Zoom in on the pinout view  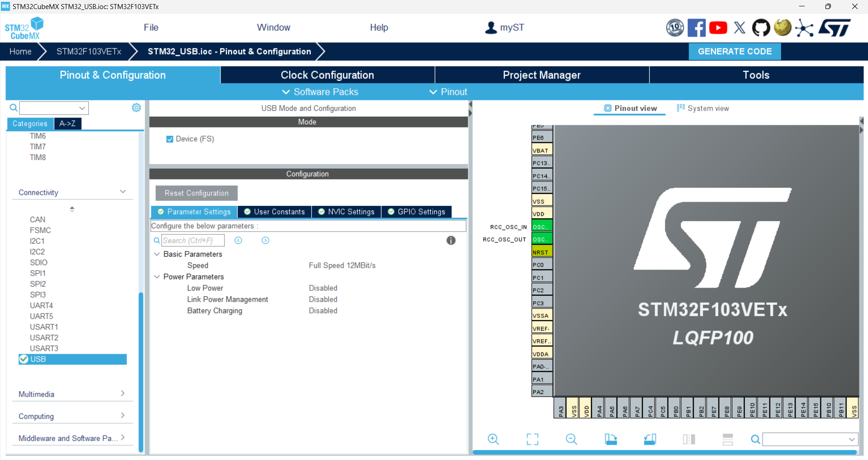494,439
